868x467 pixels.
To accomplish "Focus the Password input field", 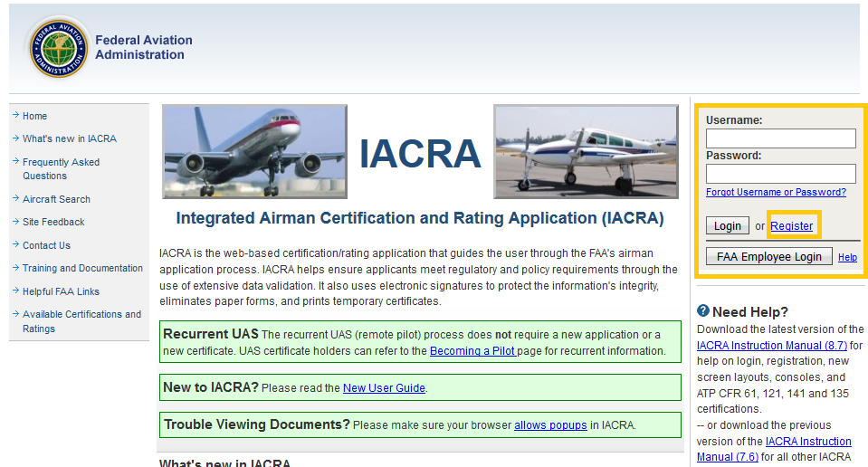I will 780,174.
